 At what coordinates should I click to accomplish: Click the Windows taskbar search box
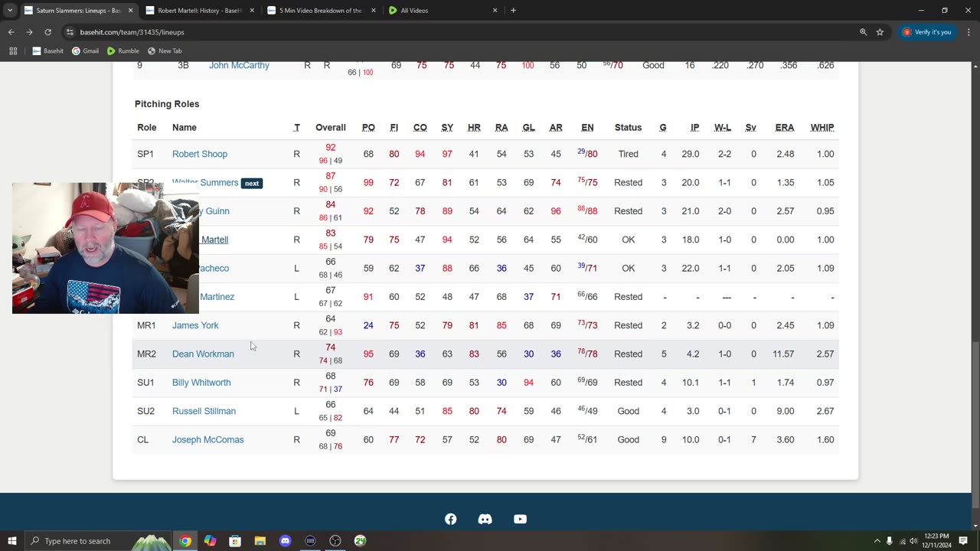[98, 541]
